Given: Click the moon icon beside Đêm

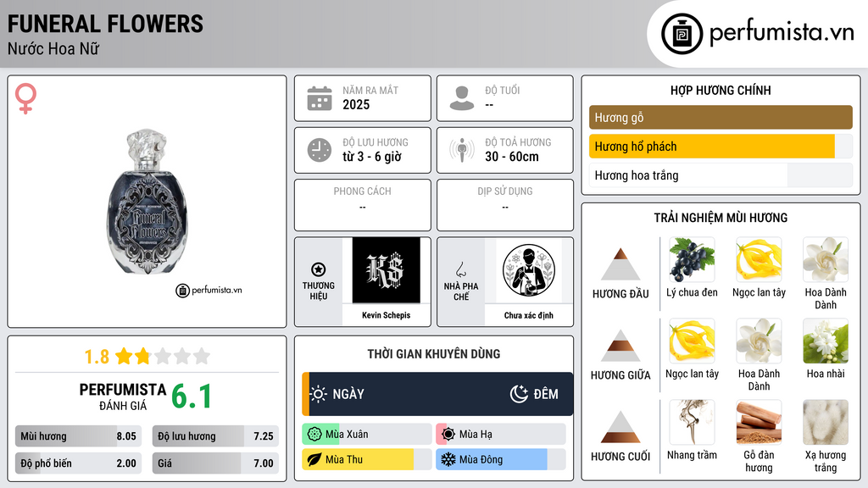Looking at the screenshot, I should pyautogui.click(x=519, y=394).
